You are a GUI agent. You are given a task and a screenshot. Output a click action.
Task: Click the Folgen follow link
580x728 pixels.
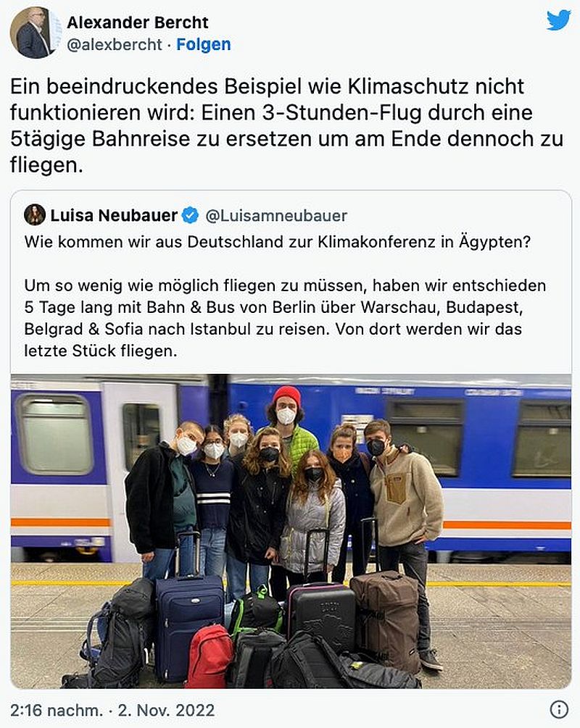click(203, 45)
